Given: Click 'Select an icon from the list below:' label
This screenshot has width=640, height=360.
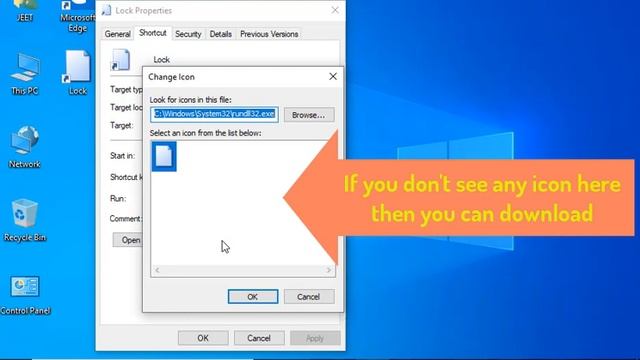Looking at the screenshot, I should coord(205,133).
